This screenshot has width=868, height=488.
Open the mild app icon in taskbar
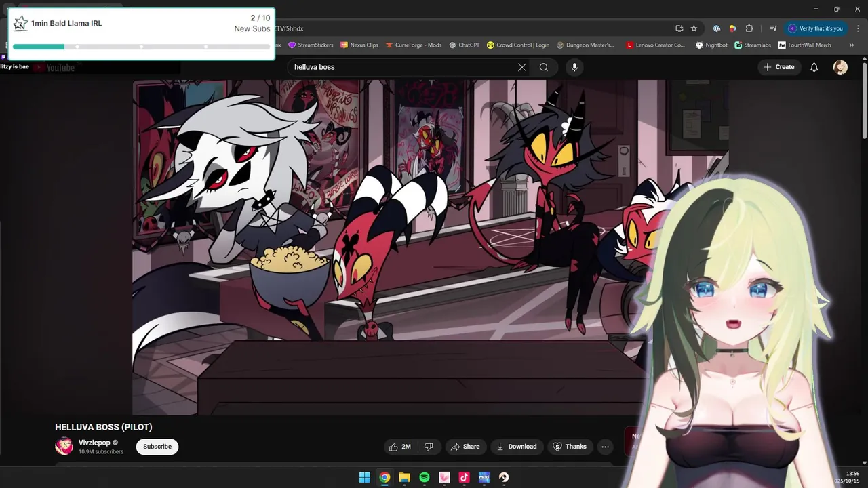484,477
